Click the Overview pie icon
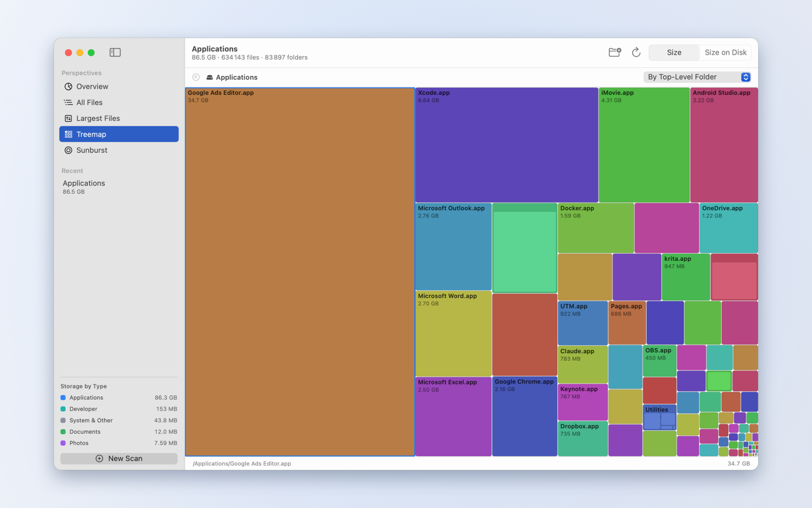812x508 pixels. tap(68, 86)
